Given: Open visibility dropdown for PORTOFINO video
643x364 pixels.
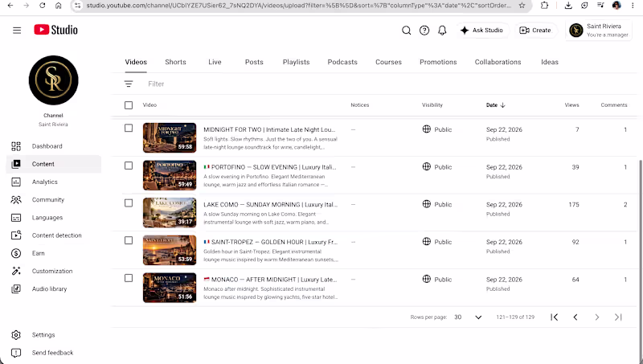Looking at the screenshot, I should 437,167.
